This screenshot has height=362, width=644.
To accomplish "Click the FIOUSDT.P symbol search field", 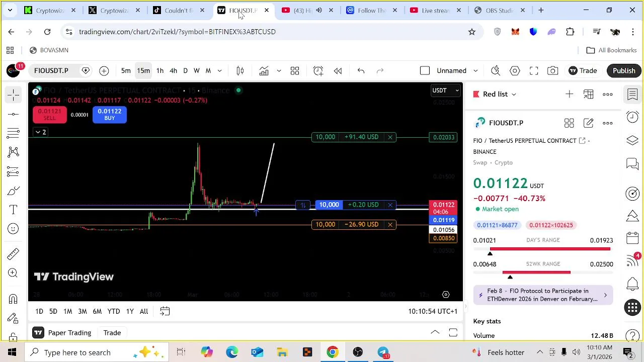I will [51, 71].
